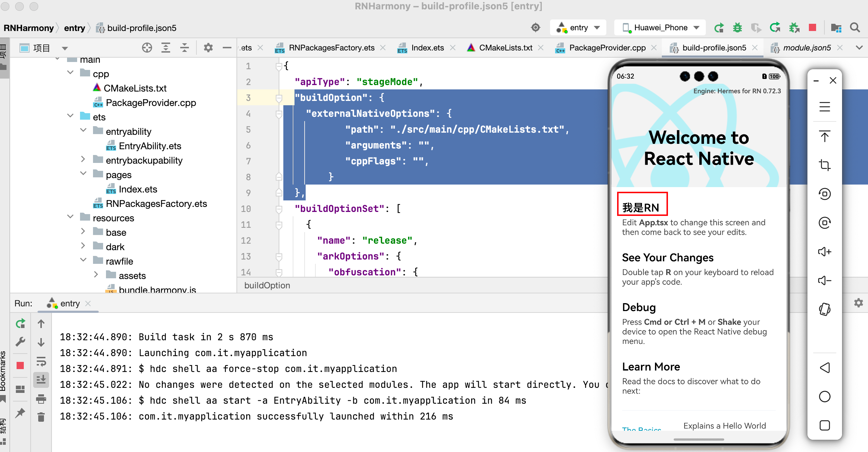Screen dimensions: 868x452
Task: Hide the project panel with minus icon
Action: tap(227, 48)
